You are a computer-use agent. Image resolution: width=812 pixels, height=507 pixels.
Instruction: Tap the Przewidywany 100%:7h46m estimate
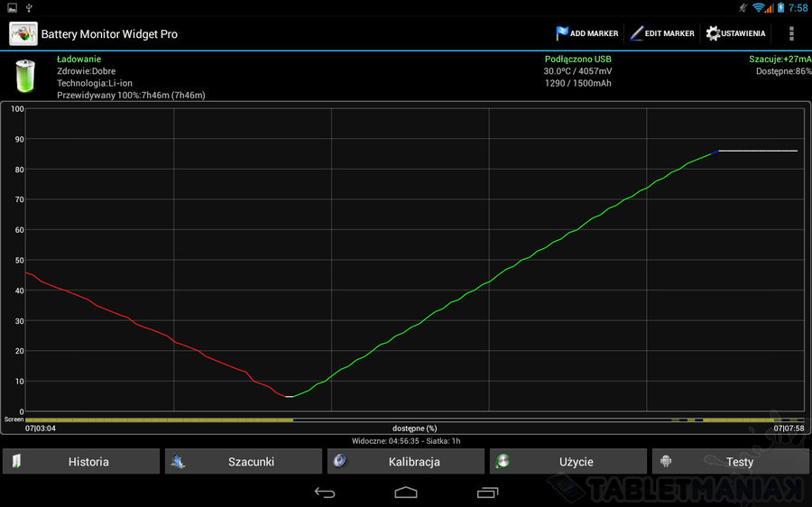tap(131, 96)
